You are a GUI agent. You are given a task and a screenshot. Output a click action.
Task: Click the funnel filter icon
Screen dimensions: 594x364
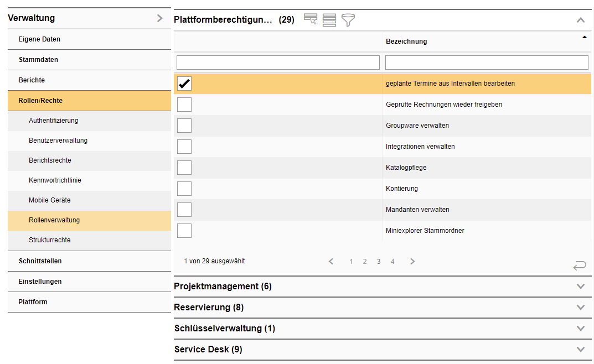pyautogui.click(x=348, y=20)
